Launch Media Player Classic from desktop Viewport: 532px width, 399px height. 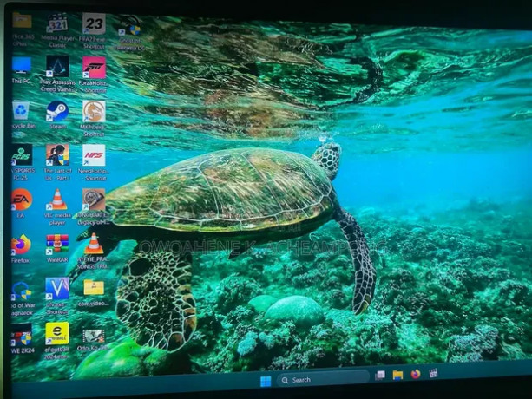57,23
